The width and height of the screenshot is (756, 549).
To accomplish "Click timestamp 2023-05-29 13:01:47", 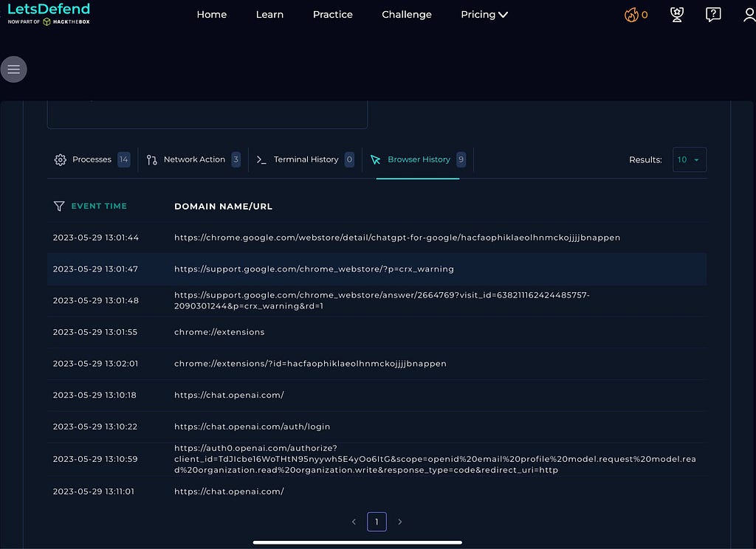I will click(x=95, y=269).
